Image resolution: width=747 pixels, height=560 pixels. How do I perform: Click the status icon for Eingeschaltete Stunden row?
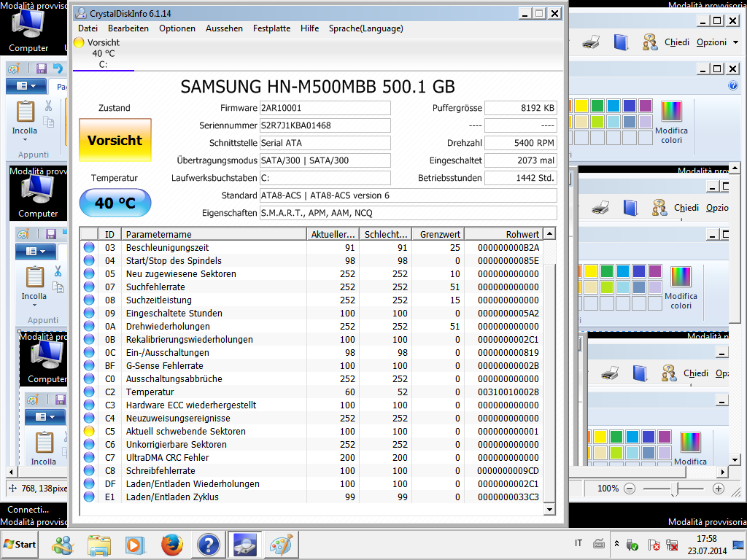coord(88,313)
